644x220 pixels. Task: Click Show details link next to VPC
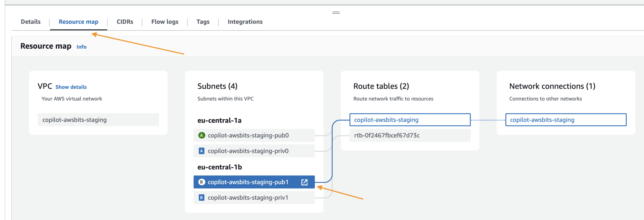(x=71, y=87)
